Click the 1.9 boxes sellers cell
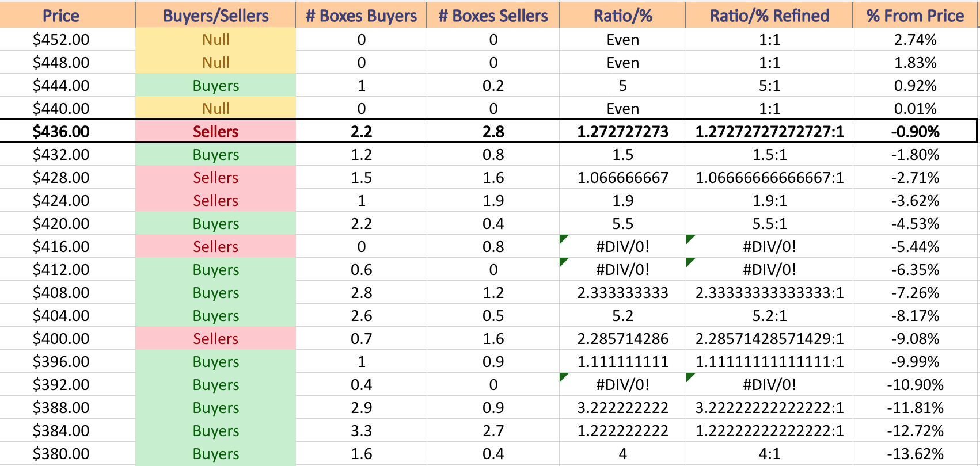This screenshot has width=980, height=466. [x=493, y=201]
